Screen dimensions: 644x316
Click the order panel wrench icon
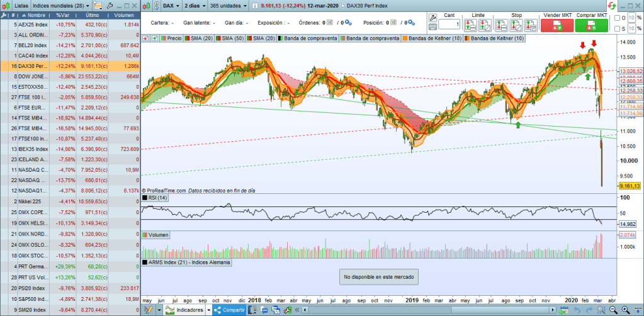[x=433, y=18]
